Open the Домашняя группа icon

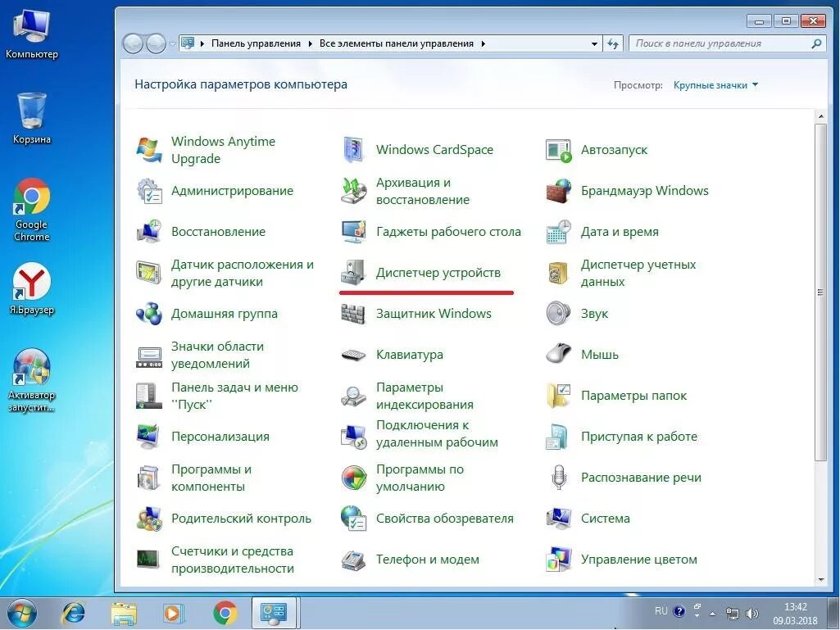[x=149, y=314]
